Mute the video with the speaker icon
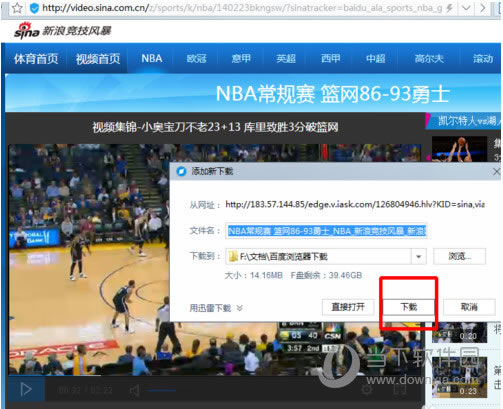 pyautogui.click(x=134, y=390)
